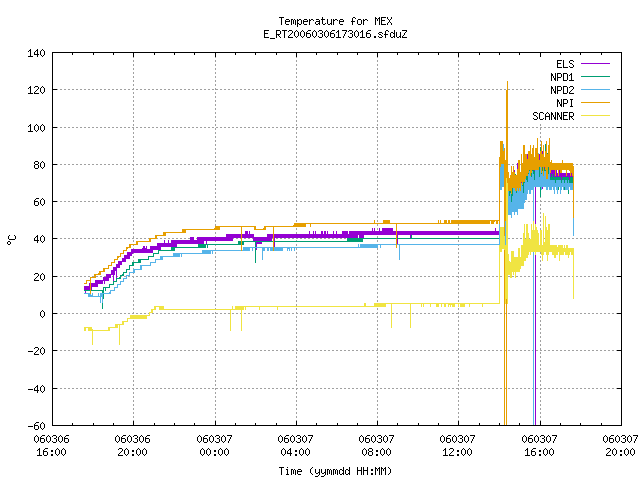Screen dimensions: 640x480
Task: Select the filename E_RT20060306173016.sfduZ subtitle
Action: (335, 34)
